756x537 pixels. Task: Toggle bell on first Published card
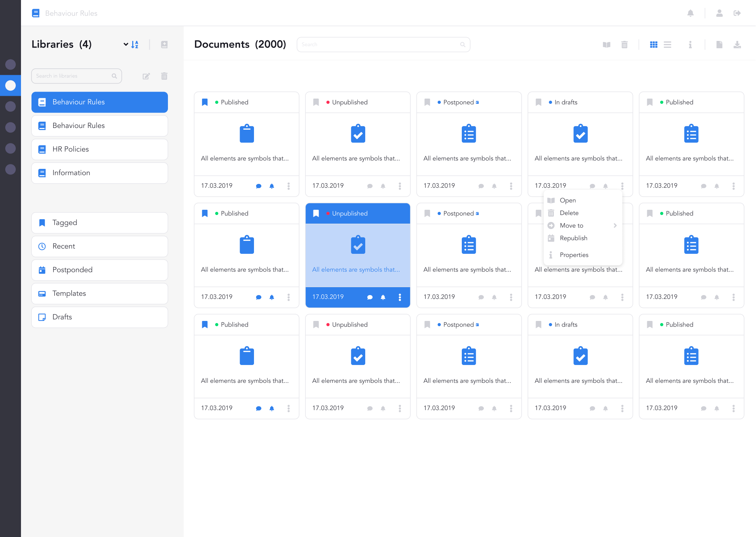click(x=272, y=186)
